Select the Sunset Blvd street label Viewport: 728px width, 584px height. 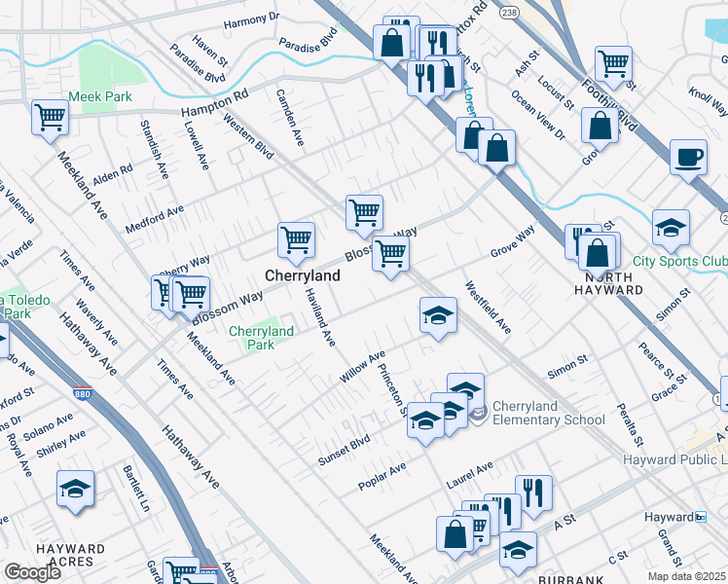(x=344, y=450)
